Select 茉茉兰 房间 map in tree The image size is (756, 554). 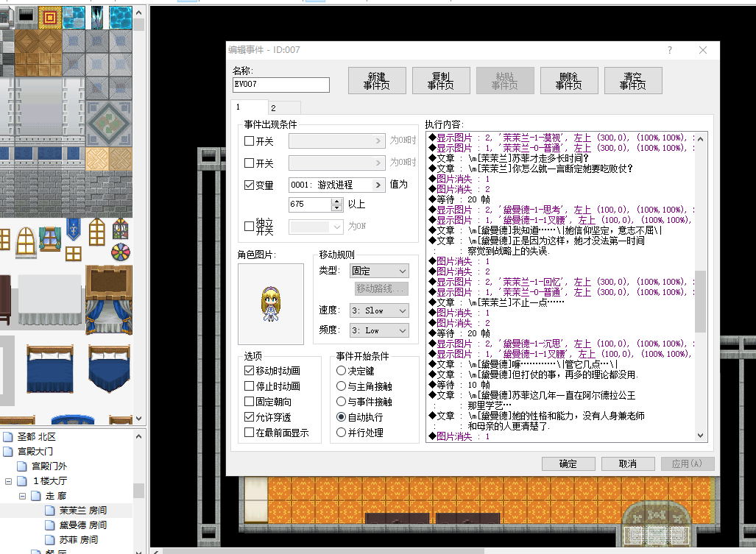tap(83, 510)
